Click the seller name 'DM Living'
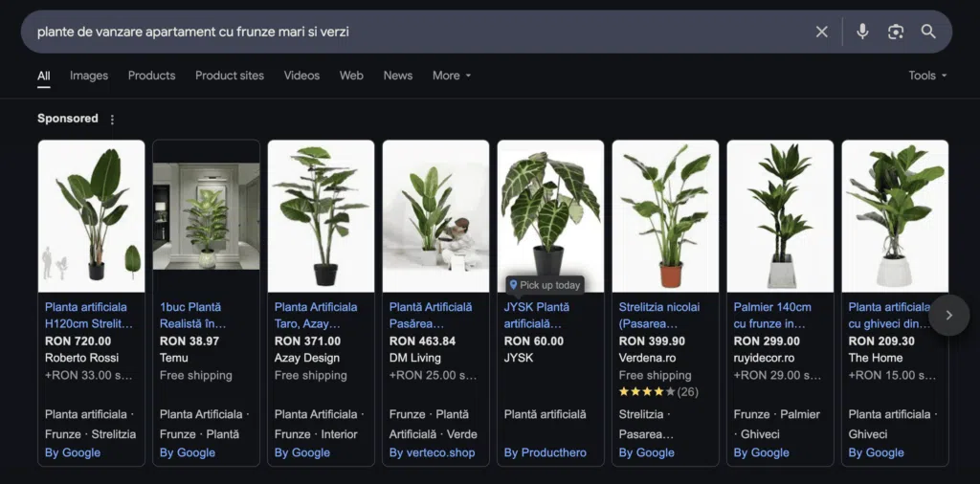The height and width of the screenshot is (484, 980). tap(415, 359)
